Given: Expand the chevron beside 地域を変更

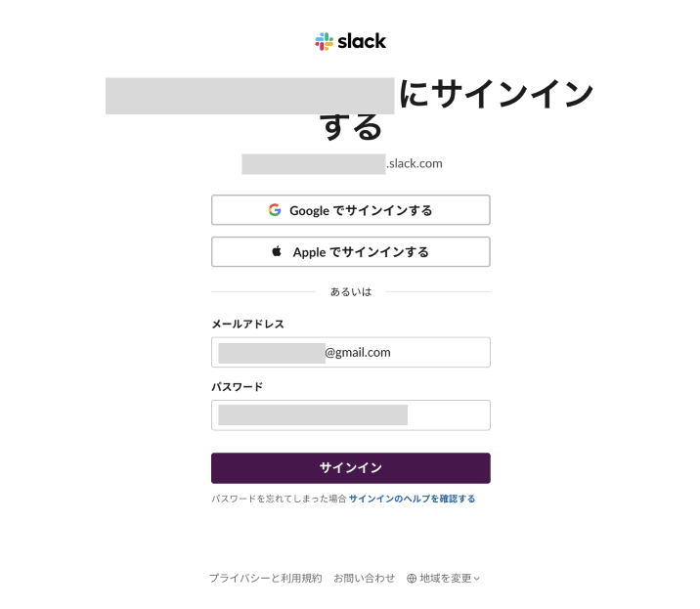Looking at the screenshot, I should click(x=477, y=579).
